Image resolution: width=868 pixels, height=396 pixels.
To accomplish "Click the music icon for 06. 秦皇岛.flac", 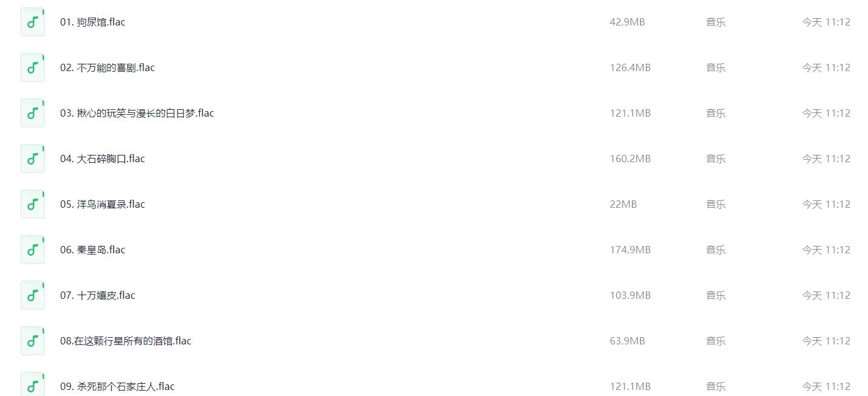I will click(33, 250).
